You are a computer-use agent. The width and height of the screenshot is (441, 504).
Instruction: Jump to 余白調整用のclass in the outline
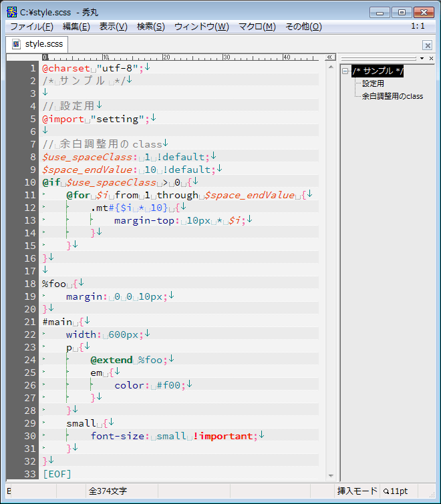pyautogui.click(x=392, y=96)
